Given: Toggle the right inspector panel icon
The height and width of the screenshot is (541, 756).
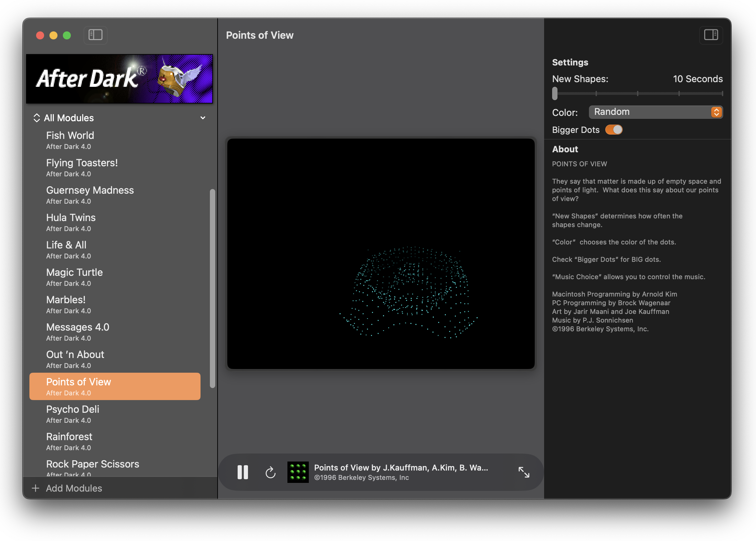Looking at the screenshot, I should 711,35.
